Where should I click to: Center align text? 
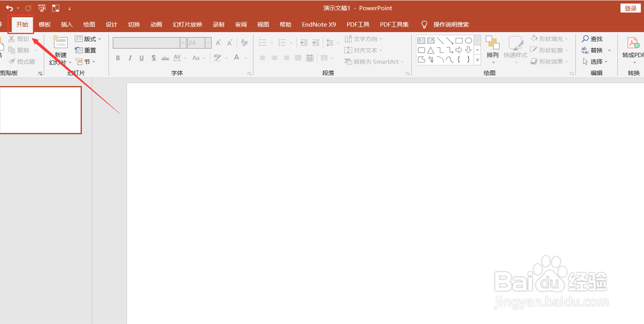tap(274, 58)
